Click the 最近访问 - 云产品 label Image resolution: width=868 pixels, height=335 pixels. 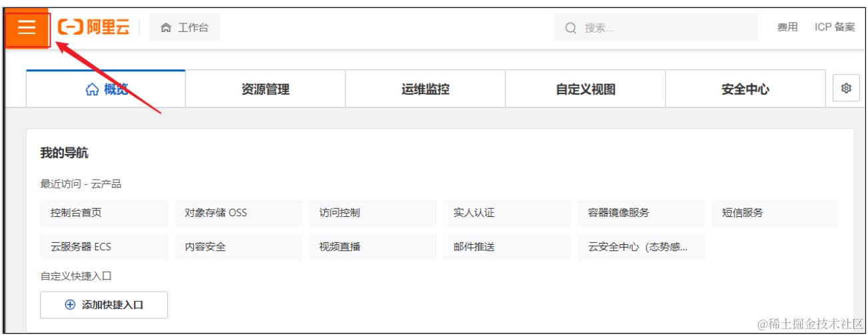[81, 184]
